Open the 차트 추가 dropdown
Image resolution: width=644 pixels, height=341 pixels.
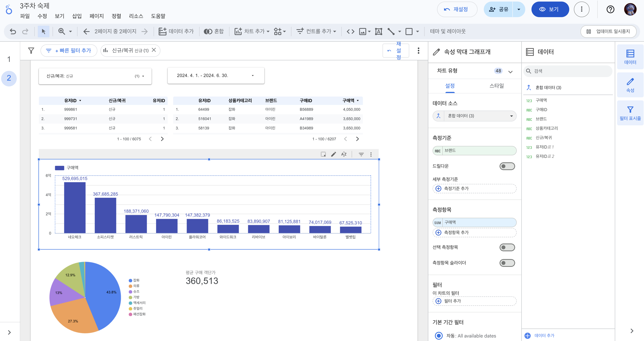tap(252, 31)
